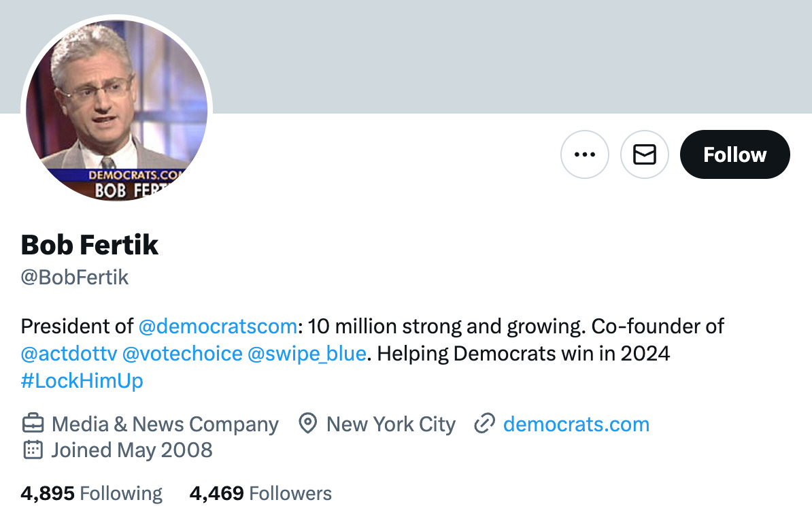Click the envelope message icon
Screen dimensions: 812x517
pos(644,154)
